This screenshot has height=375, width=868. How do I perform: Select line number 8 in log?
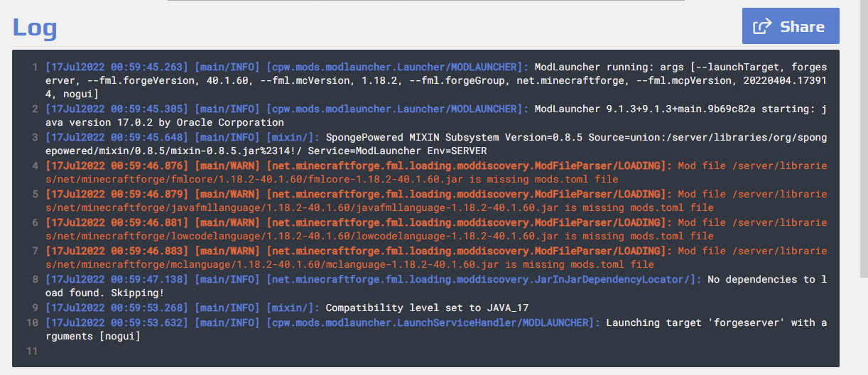click(x=33, y=279)
